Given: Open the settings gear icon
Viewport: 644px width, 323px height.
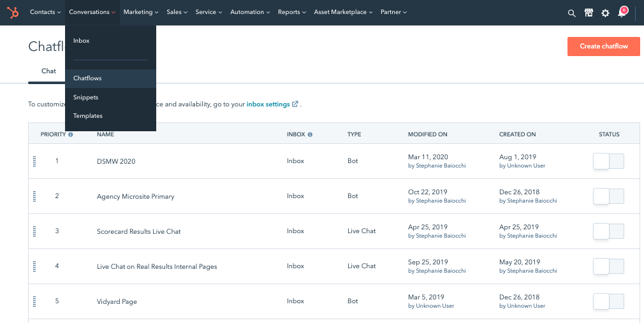Looking at the screenshot, I should (x=605, y=13).
